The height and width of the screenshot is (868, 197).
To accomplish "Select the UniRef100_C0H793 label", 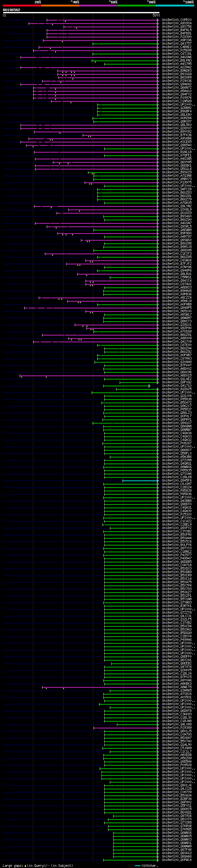I will (x=177, y=735).
